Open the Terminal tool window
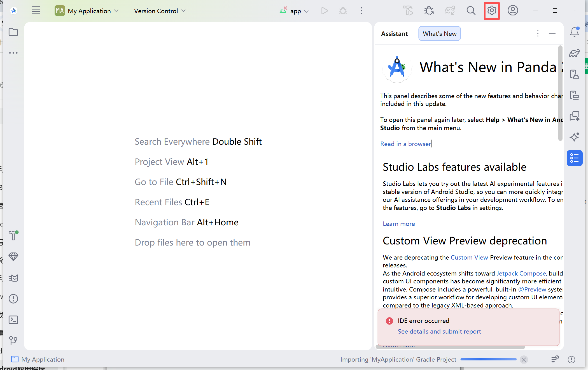 pyautogui.click(x=13, y=320)
